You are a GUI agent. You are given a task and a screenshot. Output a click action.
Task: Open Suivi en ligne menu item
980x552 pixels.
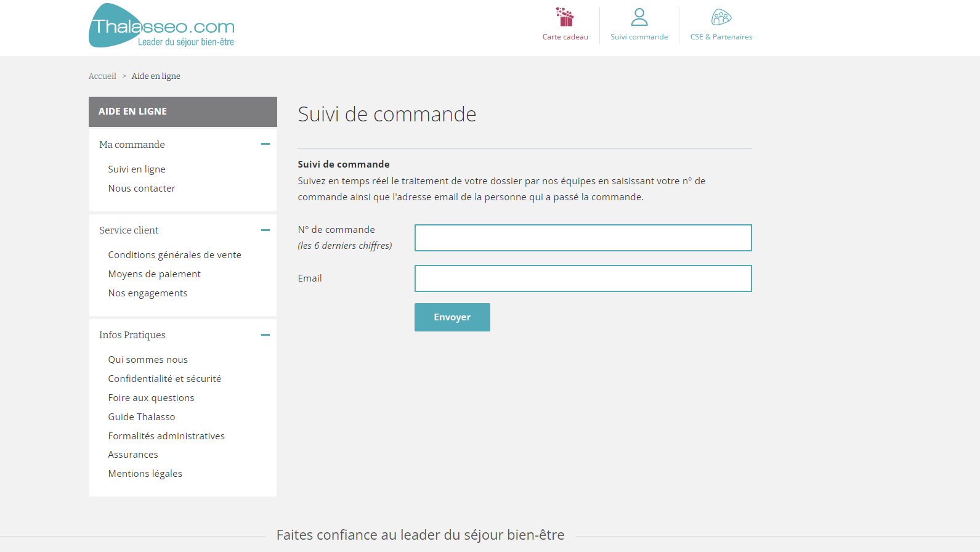[x=137, y=169]
